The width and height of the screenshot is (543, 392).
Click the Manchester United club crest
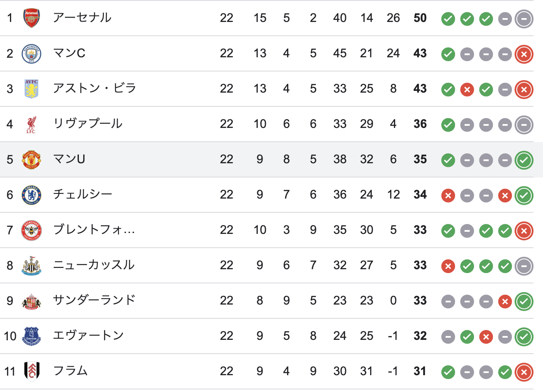pyautogui.click(x=31, y=159)
